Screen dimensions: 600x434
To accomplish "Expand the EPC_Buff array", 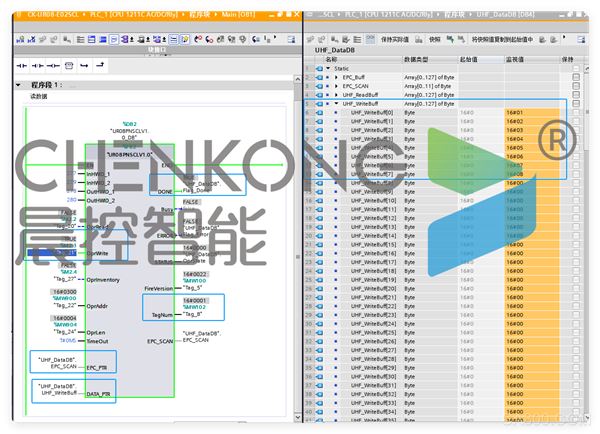I will click(336, 77).
